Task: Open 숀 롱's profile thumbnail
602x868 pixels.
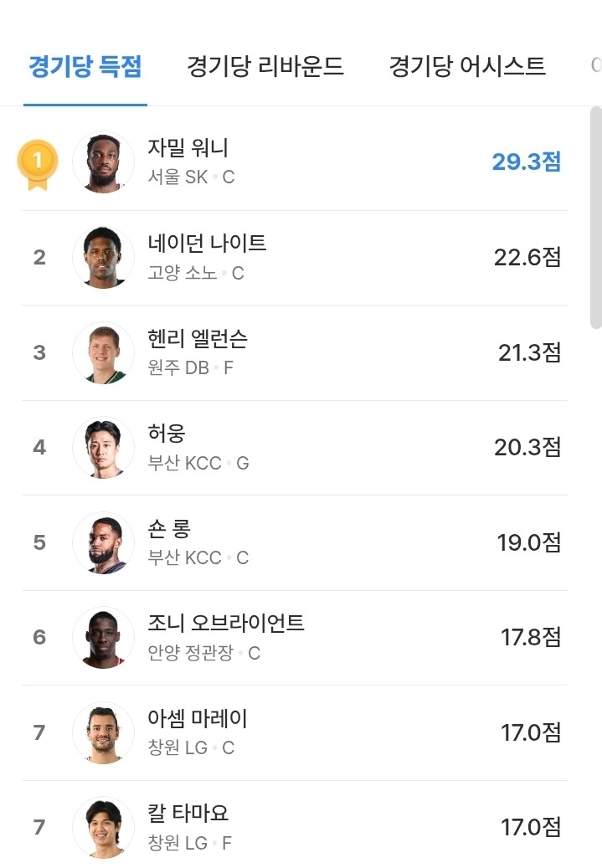Action: pyautogui.click(x=103, y=542)
